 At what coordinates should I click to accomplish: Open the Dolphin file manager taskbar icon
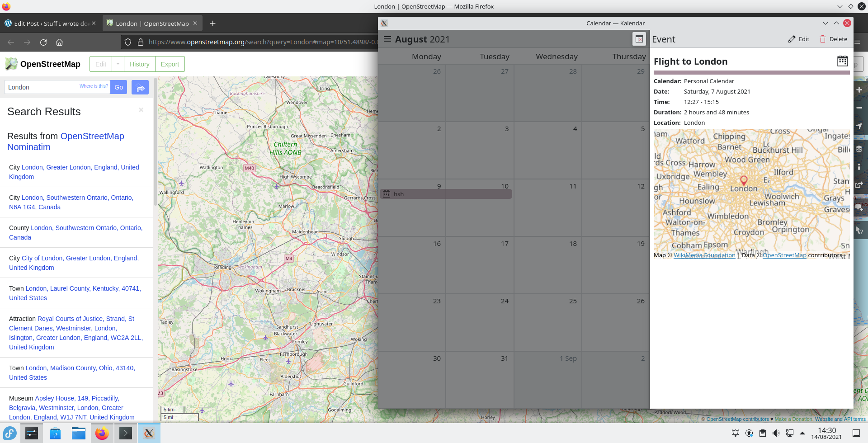(79, 434)
